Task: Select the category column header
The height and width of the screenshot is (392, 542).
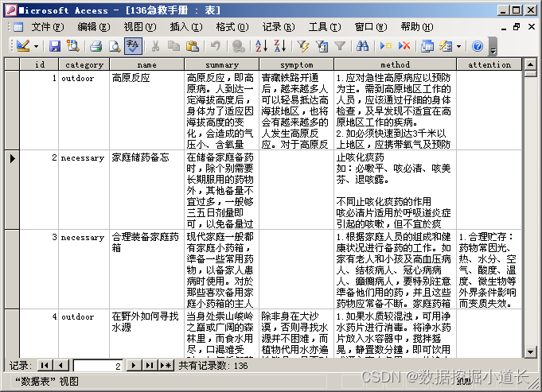Action: [84, 64]
